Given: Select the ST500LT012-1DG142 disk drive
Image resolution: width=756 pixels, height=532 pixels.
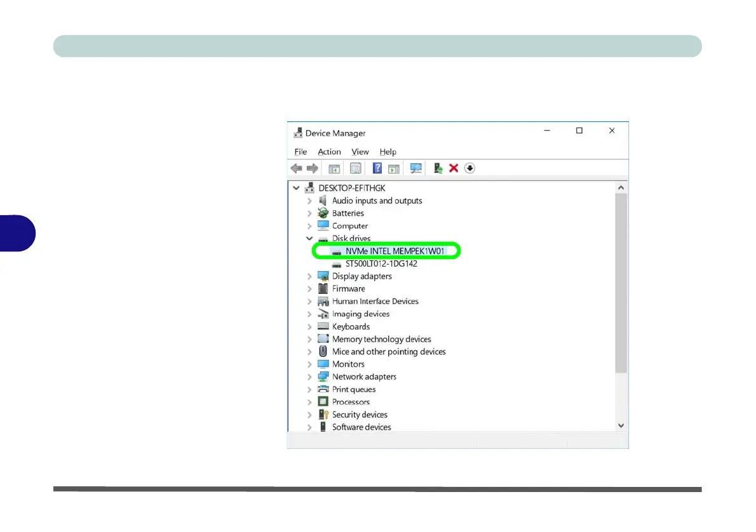Looking at the screenshot, I should point(381,263).
